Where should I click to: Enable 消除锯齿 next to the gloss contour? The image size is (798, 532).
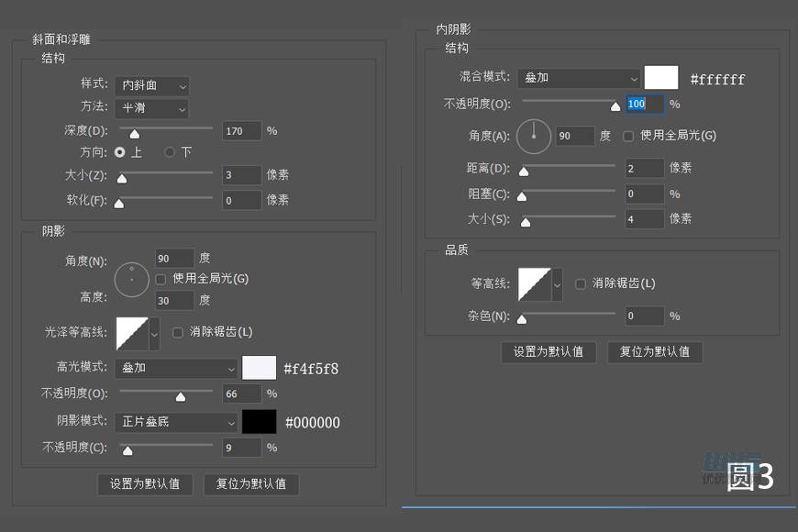176,332
